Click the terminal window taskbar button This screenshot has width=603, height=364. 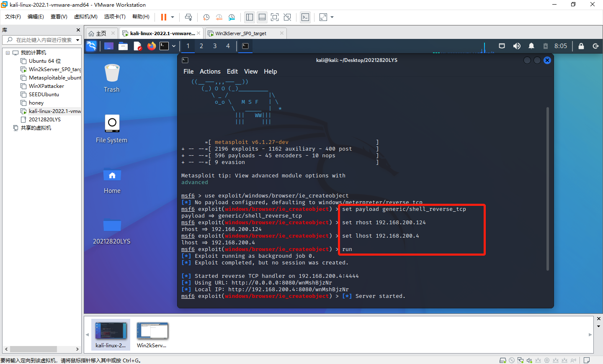point(245,46)
